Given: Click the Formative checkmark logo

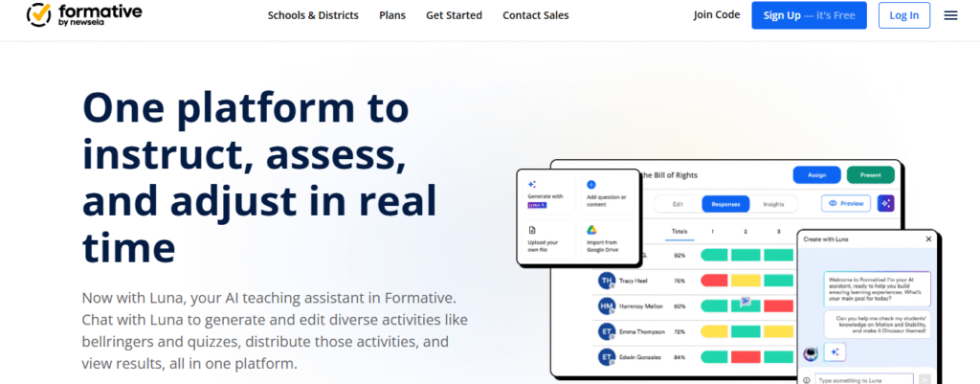Looking at the screenshot, I should (39, 15).
